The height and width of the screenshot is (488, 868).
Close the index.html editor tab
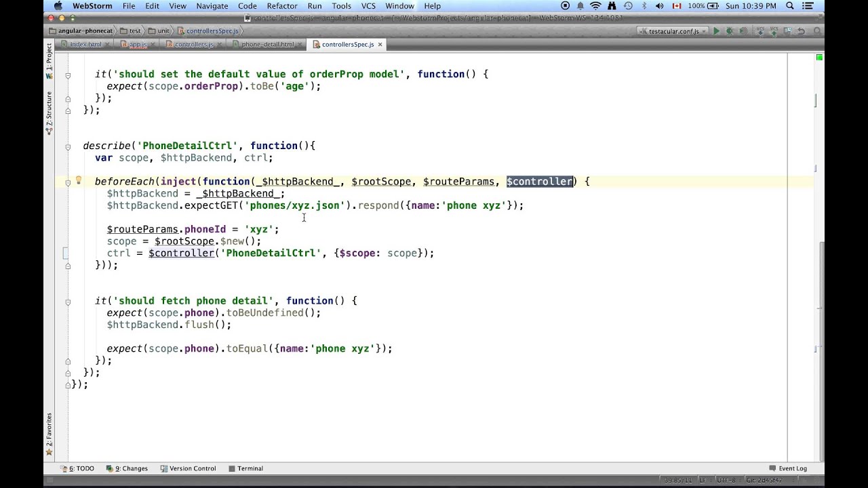click(108, 45)
